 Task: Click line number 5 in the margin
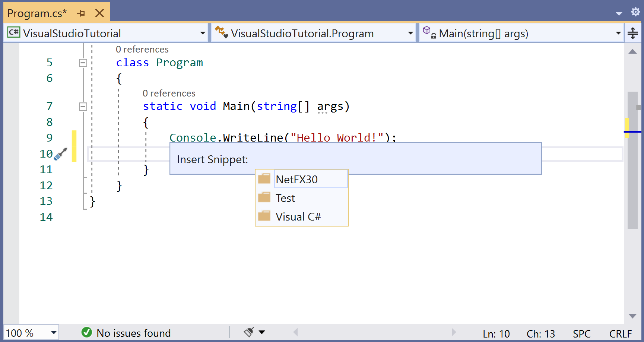[50, 63]
